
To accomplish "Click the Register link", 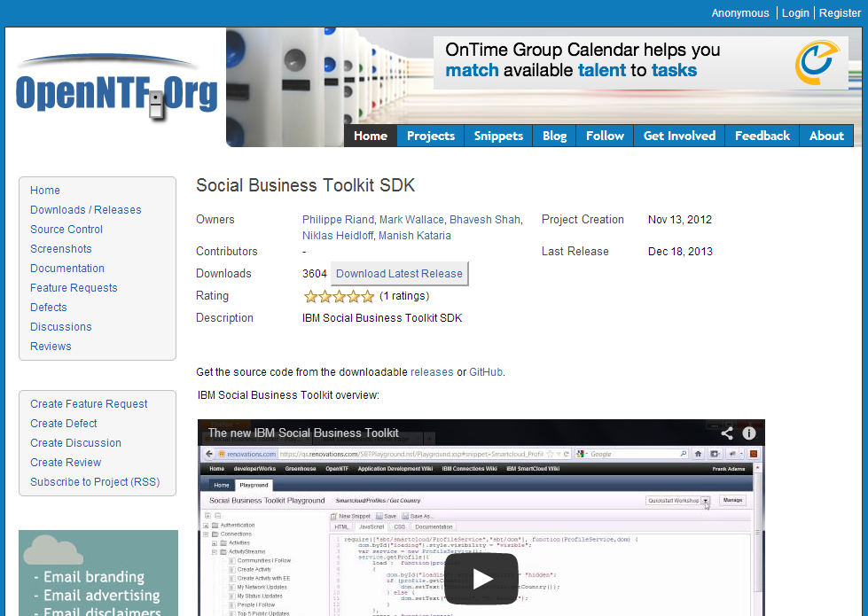I will pos(840,12).
